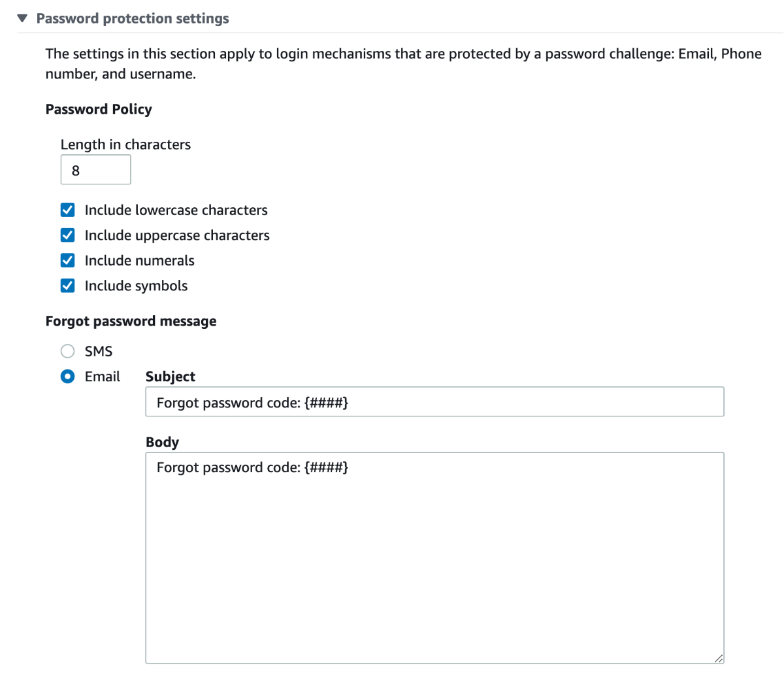784x678 pixels.
Task: Click into the Subject text field
Action: coord(434,402)
